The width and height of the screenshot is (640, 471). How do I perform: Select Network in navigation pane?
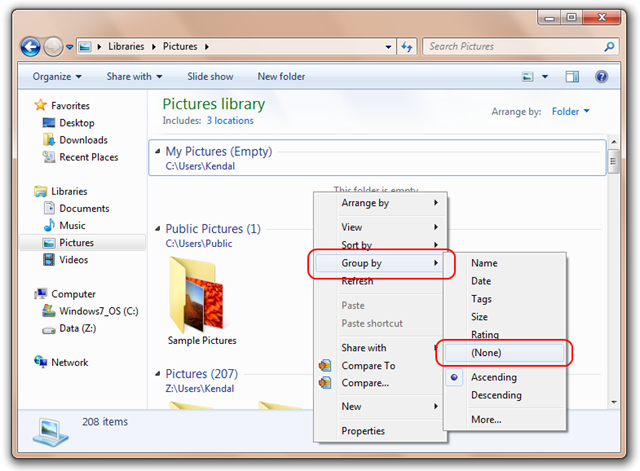(69, 362)
